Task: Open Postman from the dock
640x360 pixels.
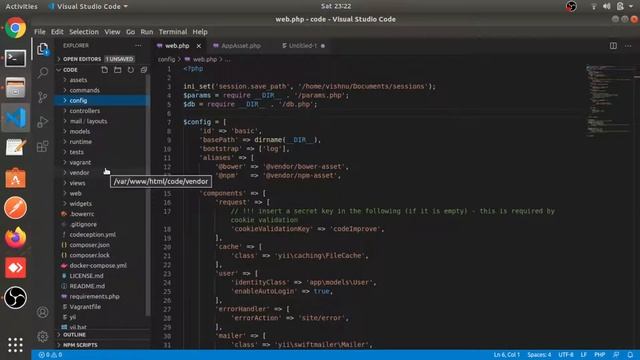Action: coord(16,208)
